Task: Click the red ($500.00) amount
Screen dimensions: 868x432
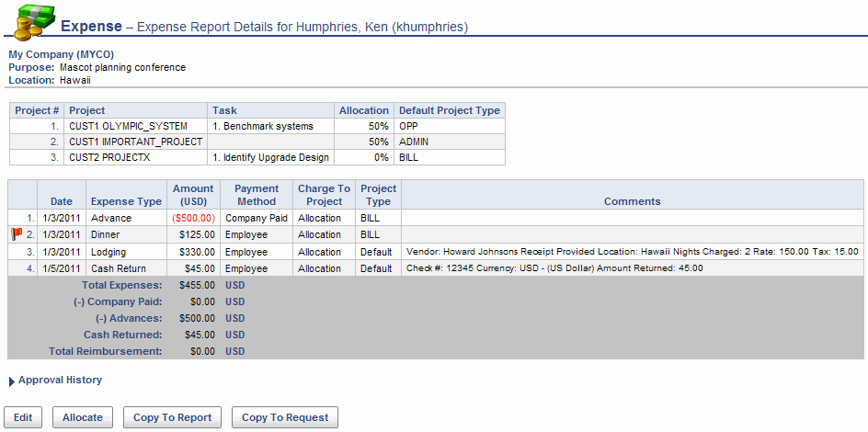Action: point(194,218)
